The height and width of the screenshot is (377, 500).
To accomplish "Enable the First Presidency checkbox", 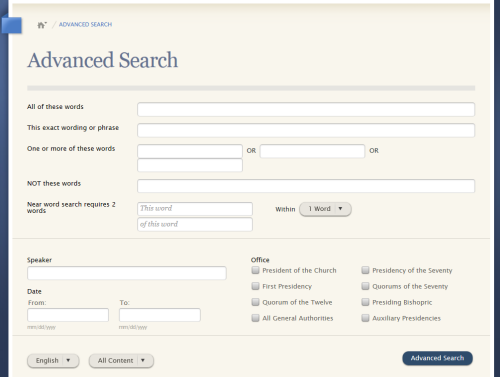I will coord(255,286).
